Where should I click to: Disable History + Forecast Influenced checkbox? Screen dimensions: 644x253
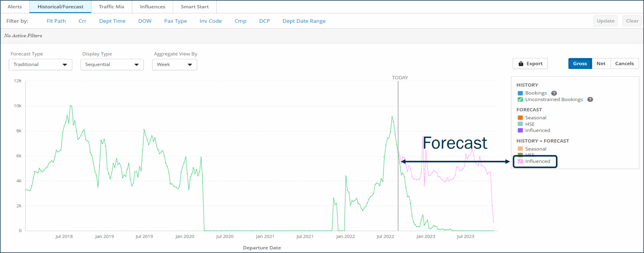click(520, 161)
